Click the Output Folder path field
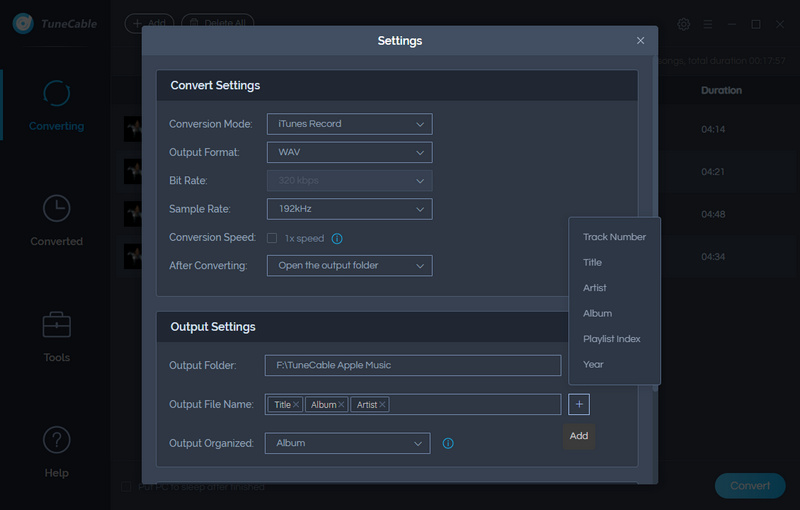Viewport: 800px width, 510px height. coord(413,365)
